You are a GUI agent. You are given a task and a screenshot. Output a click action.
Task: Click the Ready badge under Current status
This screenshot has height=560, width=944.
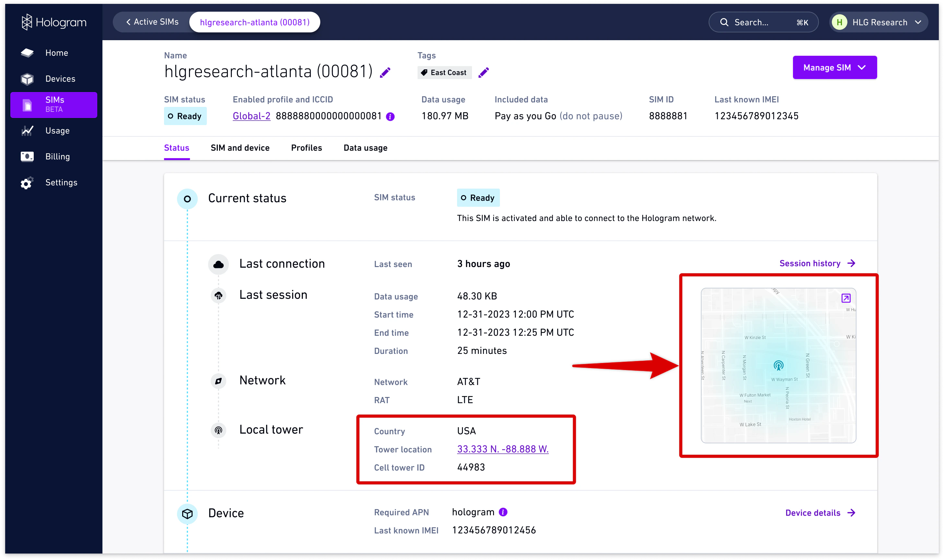(478, 198)
